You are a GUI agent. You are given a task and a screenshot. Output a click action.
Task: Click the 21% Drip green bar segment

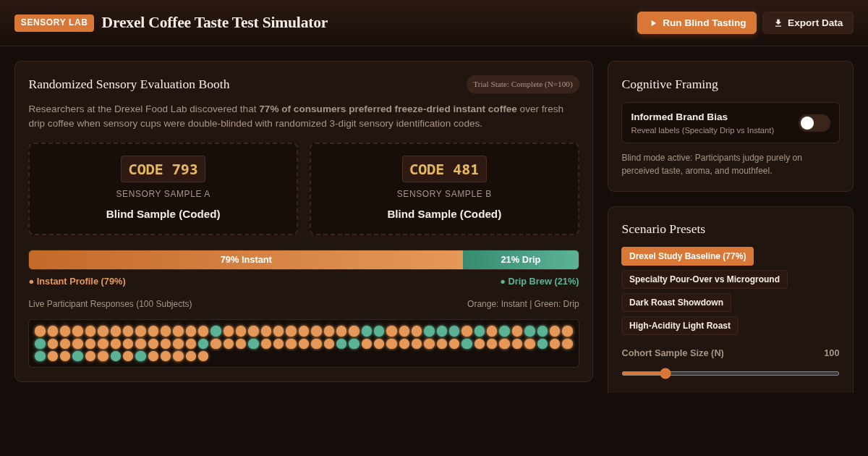tap(521, 260)
